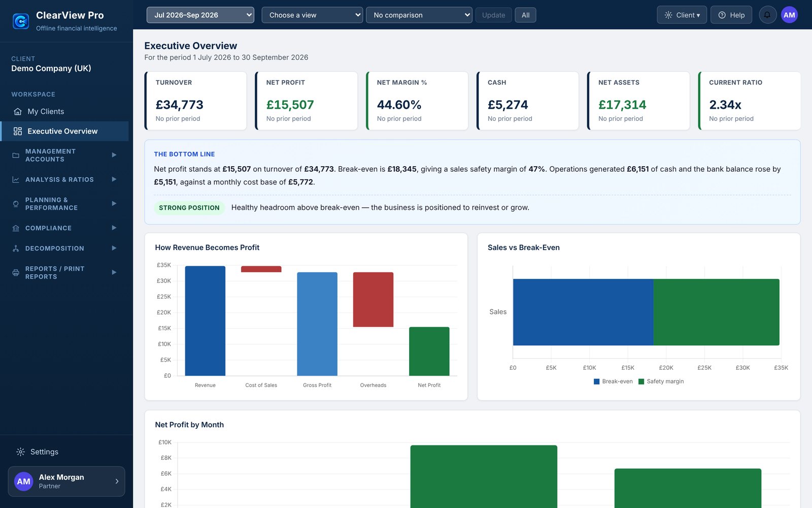
Task: Click the Analysis & Ratios chart icon
Action: (16, 180)
